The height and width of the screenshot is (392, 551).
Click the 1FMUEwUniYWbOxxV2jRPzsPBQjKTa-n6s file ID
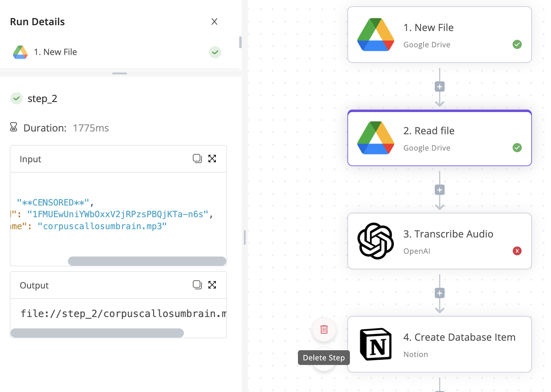click(x=118, y=214)
